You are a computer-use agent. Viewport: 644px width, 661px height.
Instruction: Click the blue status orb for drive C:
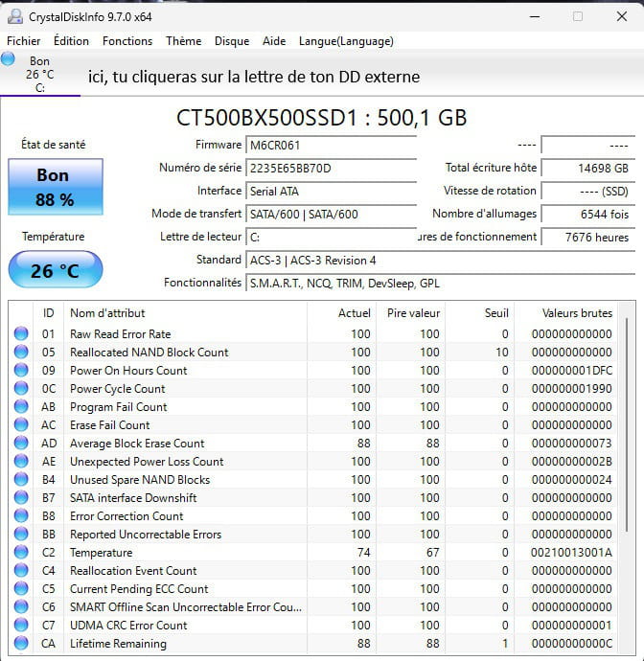8,59
